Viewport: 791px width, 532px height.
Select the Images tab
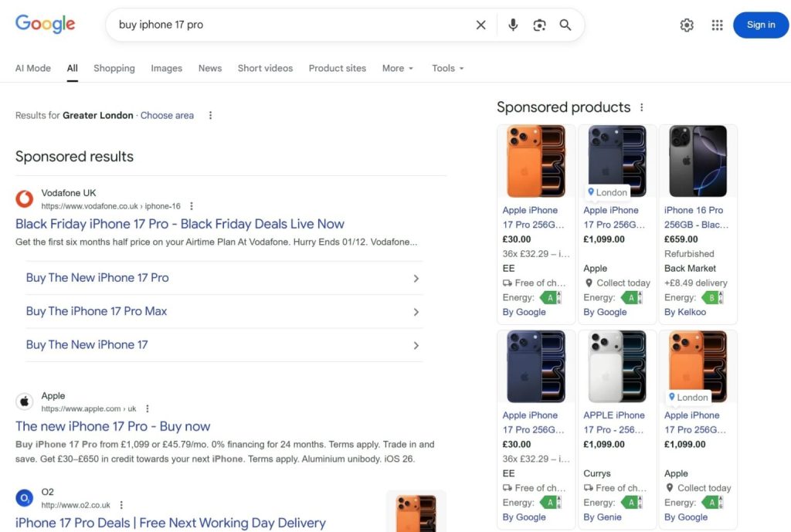click(166, 68)
